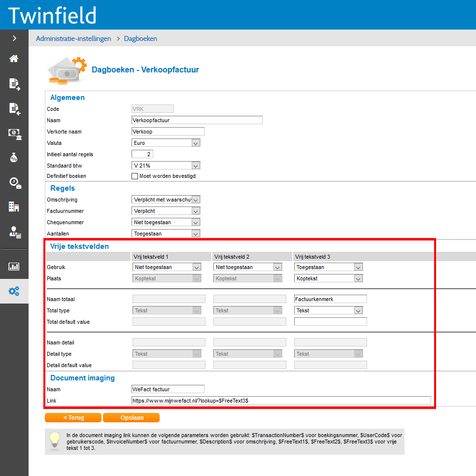
Task: Select the sales invoices document icon
Action: 14,84
